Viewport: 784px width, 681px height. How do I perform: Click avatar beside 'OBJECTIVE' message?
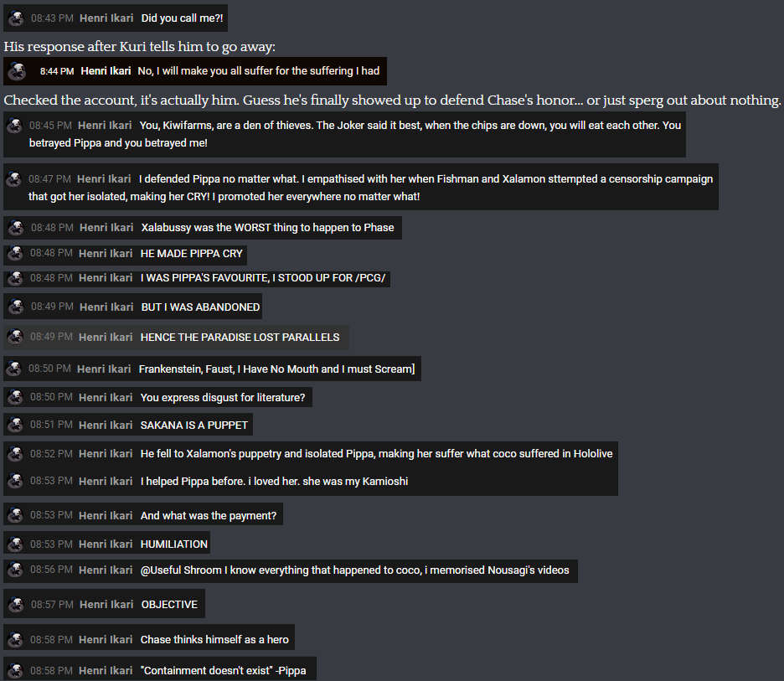coord(16,605)
